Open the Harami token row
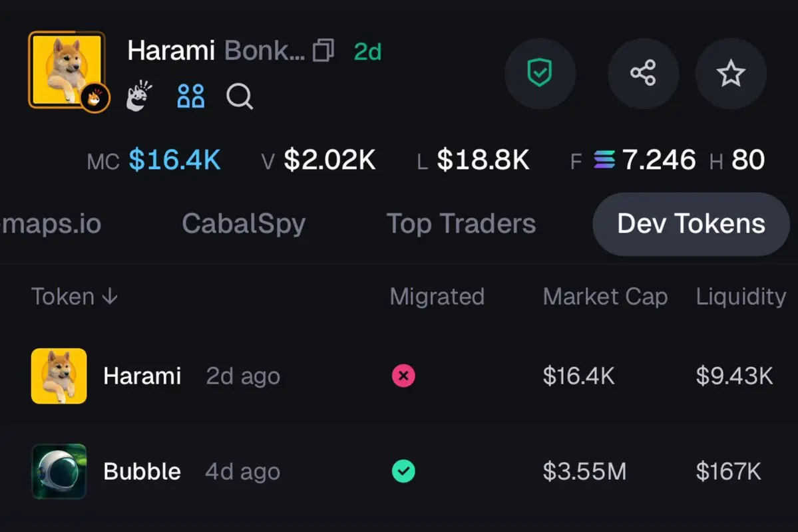This screenshot has width=798, height=532. [x=399, y=376]
